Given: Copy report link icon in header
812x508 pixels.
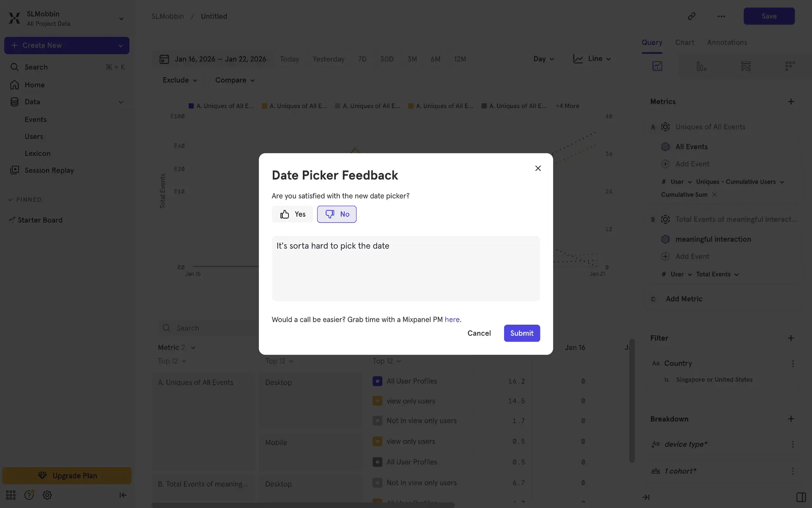Looking at the screenshot, I should click(691, 16).
